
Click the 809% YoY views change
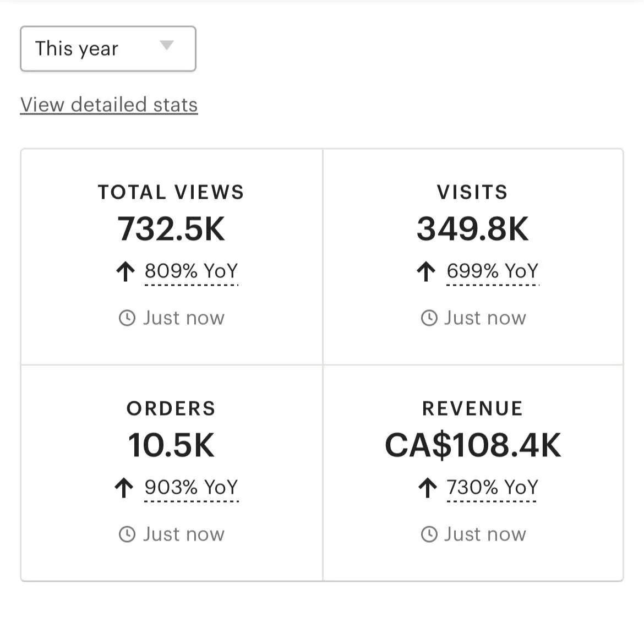point(191,271)
